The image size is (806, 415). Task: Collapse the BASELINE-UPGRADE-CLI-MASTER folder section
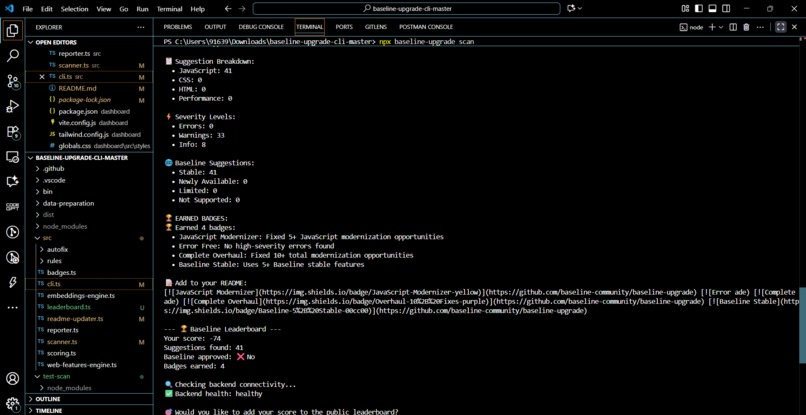[x=89, y=157]
